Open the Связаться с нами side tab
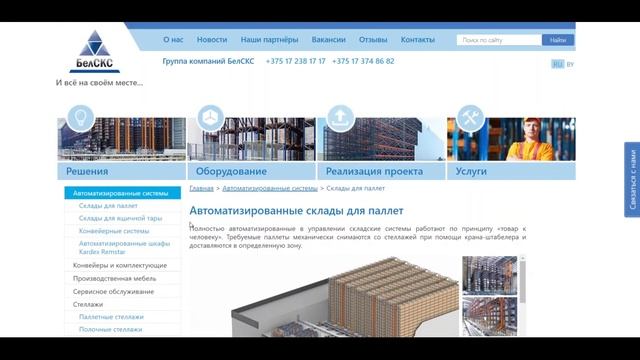Screen dimensions: 640x360 [632, 180]
